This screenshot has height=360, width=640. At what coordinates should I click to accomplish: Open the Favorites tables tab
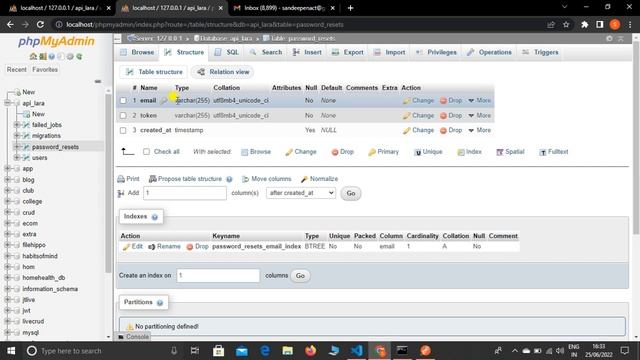click(x=45, y=70)
